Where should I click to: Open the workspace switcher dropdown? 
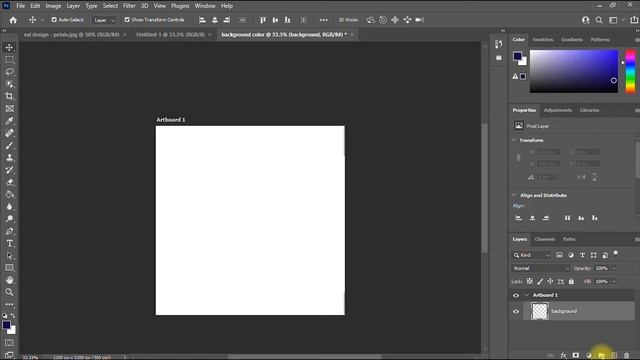pos(616,20)
